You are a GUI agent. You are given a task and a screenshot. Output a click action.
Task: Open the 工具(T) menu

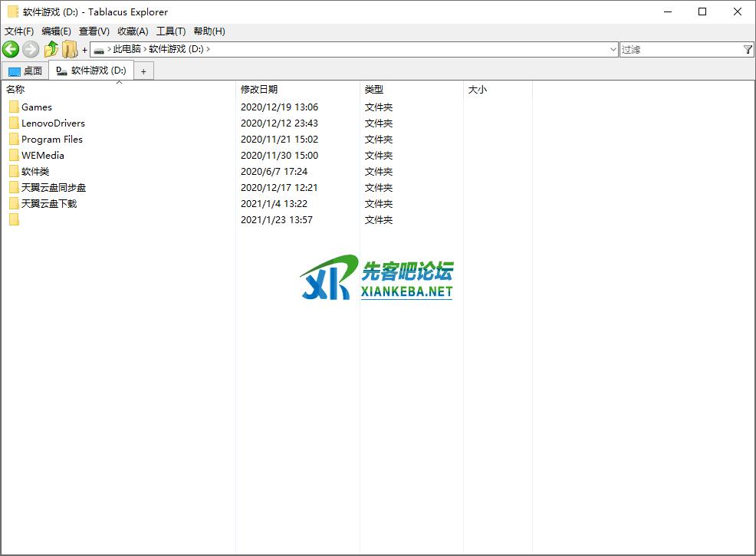pyautogui.click(x=170, y=31)
